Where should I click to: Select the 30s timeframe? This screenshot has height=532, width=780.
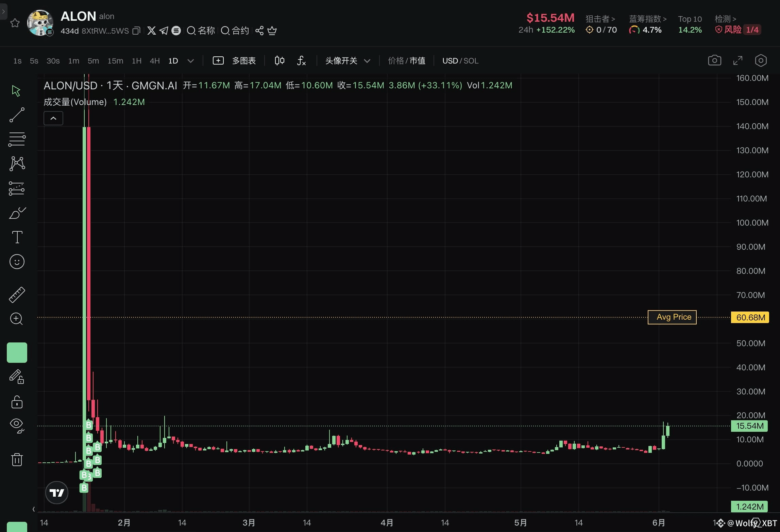(53, 61)
